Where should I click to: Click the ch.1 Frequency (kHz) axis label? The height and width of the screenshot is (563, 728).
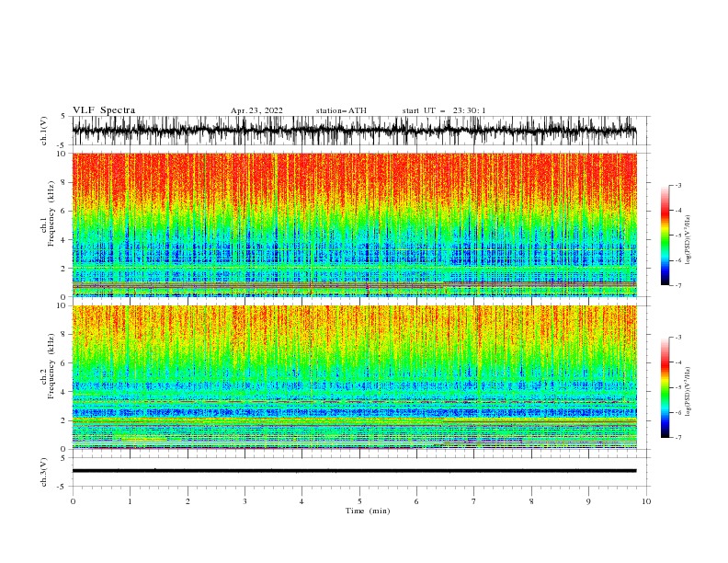[x=48, y=224]
